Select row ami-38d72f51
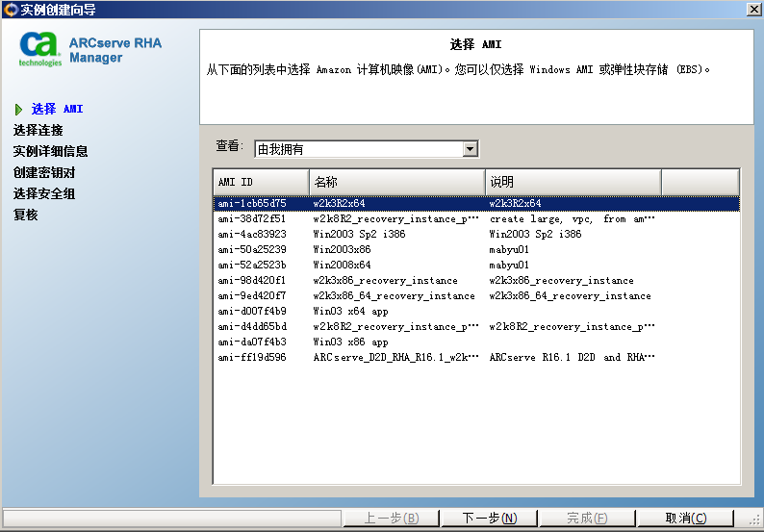This screenshot has width=764, height=532. 476,218
